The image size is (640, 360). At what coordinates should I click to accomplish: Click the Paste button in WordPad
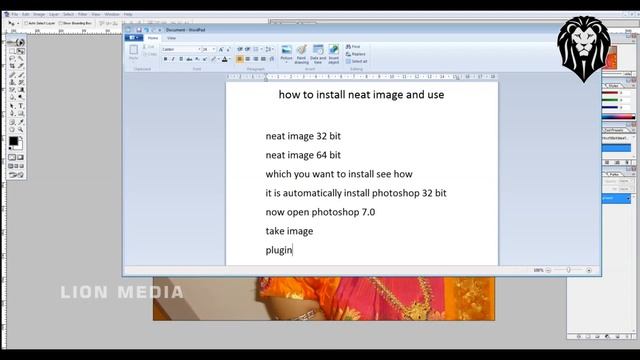[133, 52]
